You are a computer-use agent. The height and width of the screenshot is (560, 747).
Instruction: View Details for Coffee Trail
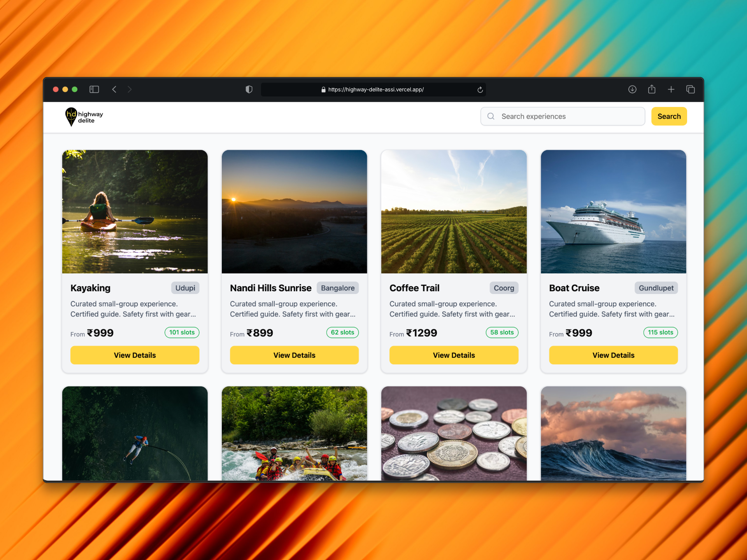(x=454, y=355)
